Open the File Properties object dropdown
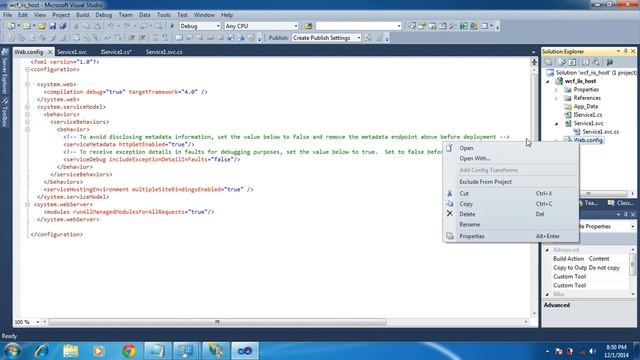This screenshot has width=640, height=360. click(633, 227)
